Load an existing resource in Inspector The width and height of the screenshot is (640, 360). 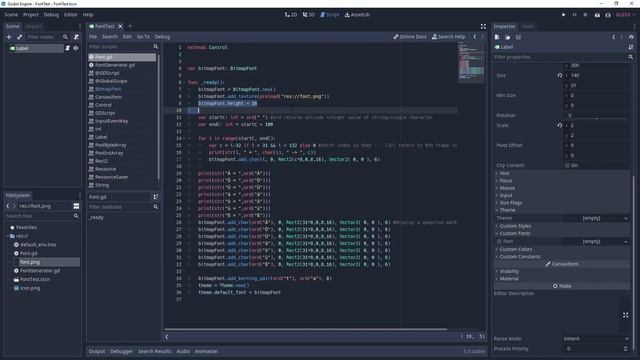pyautogui.click(x=508, y=37)
